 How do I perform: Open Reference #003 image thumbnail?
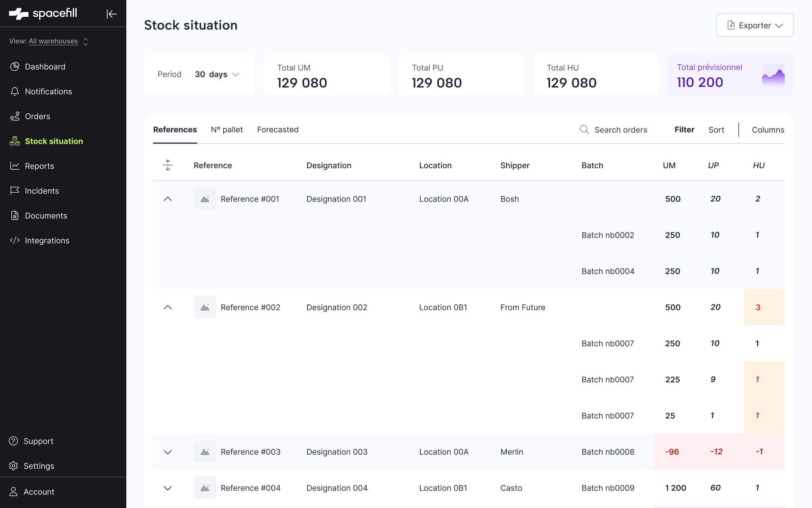tap(205, 452)
